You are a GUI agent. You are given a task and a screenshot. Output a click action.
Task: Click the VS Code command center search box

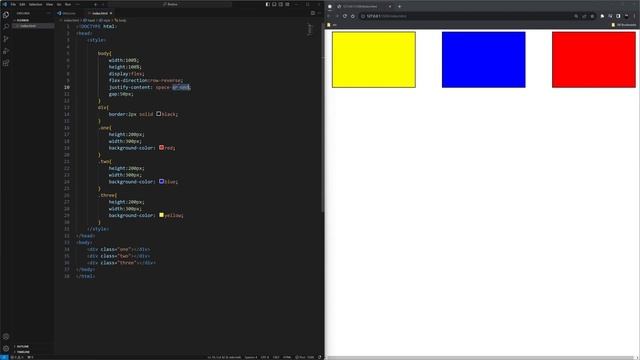[171, 4]
